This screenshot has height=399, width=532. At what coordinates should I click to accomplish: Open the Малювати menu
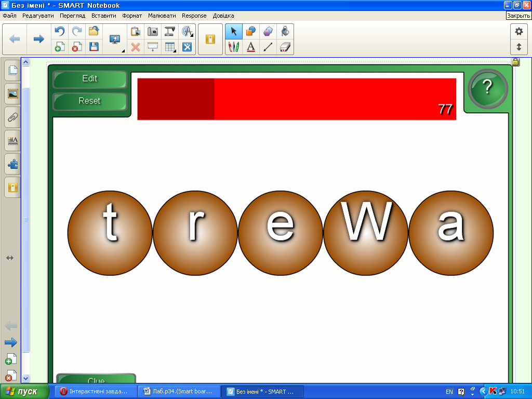pos(162,16)
